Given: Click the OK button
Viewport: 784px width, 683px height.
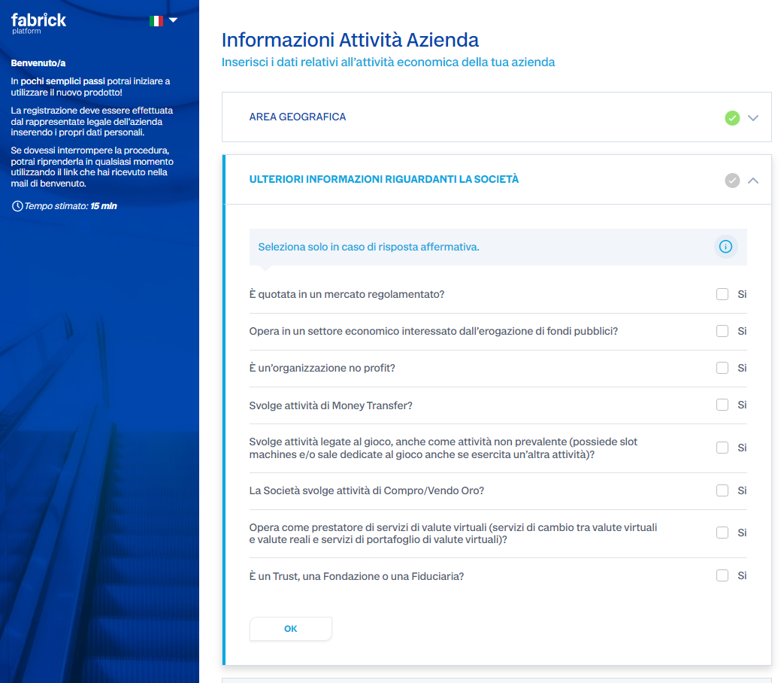Looking at the screenshot, I should (x=290, y=629).
